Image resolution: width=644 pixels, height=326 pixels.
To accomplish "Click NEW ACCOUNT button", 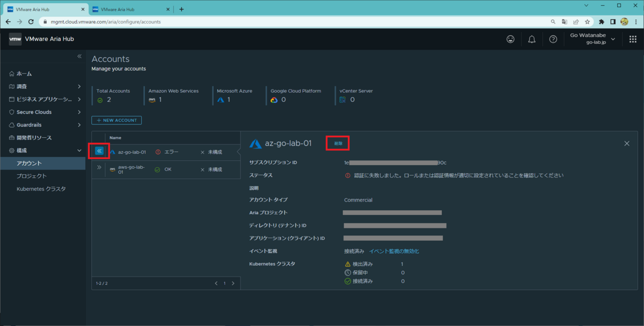I will click(x=116, y=120).
